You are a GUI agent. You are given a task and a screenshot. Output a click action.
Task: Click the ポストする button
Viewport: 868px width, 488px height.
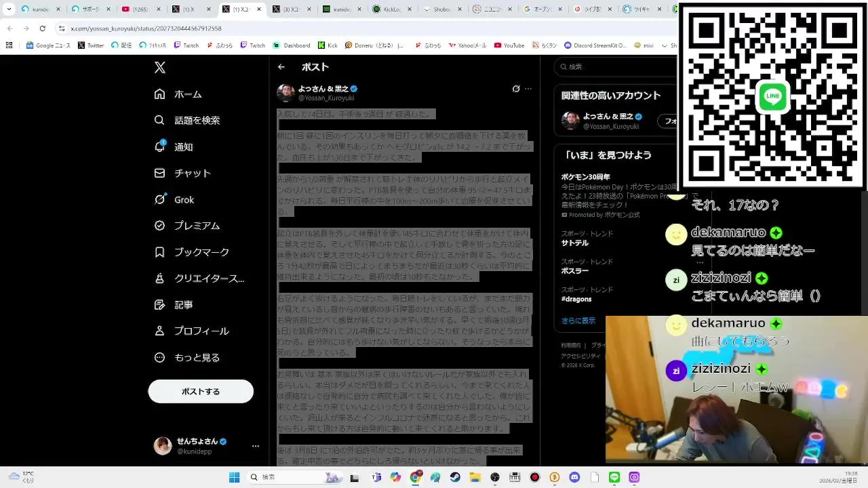(201, 391)
